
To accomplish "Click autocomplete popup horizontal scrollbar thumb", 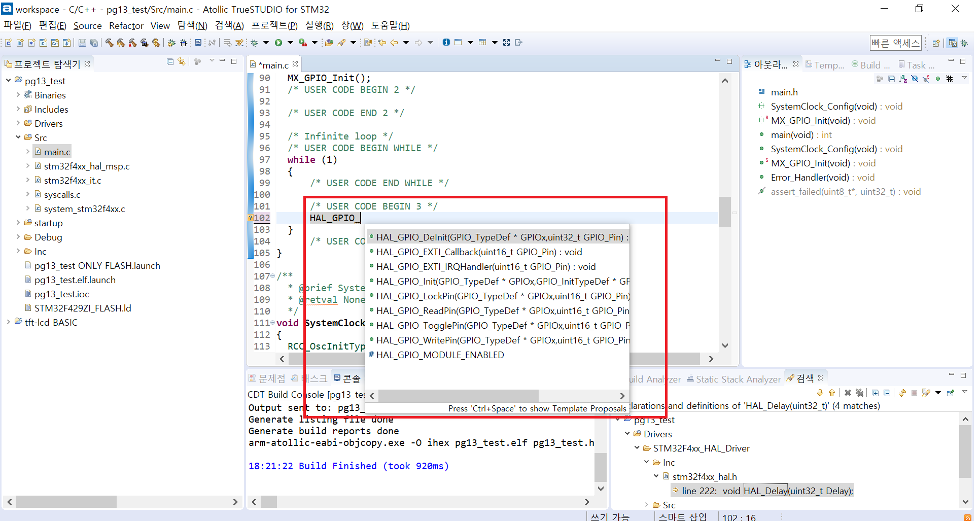I will [459, 396].
